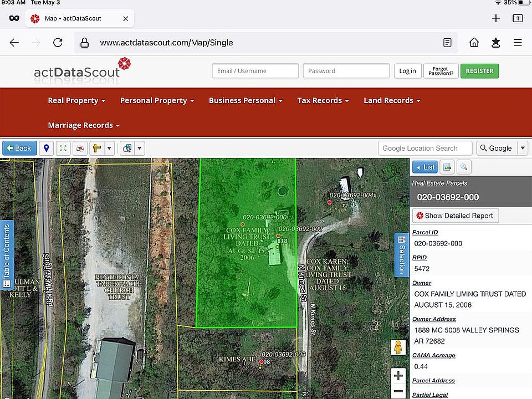Click the red eraser clear-selection icon

[x=80, y=148]
